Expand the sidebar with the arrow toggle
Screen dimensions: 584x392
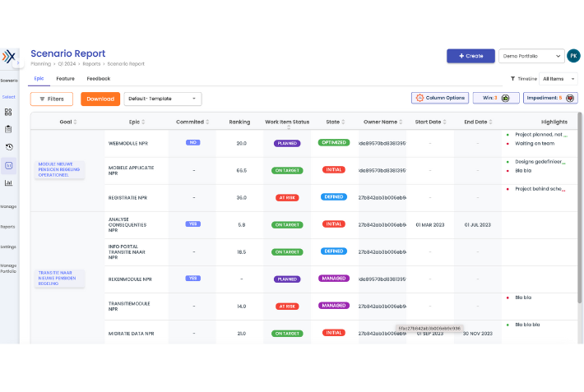[18, 62]
